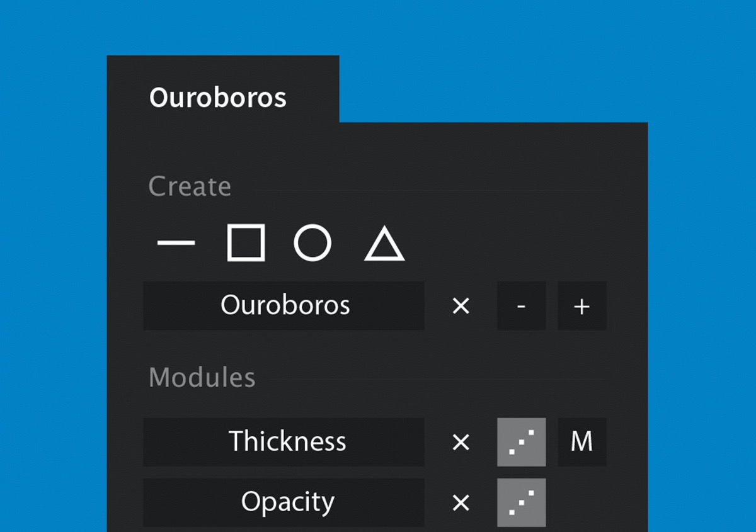Click the X beside Opacity
The height and width of the screenshot is (532, 756).
coord(461,502)
